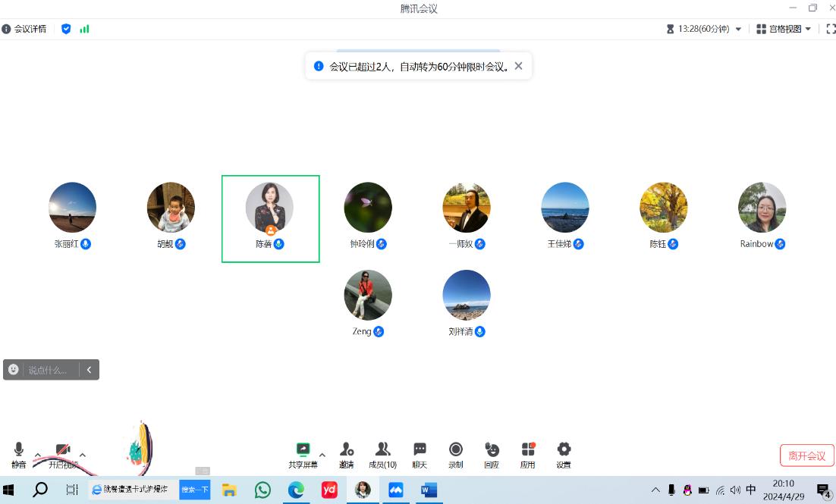
Task: Click the red 离开会议 leave button
Action: point(806,455)
